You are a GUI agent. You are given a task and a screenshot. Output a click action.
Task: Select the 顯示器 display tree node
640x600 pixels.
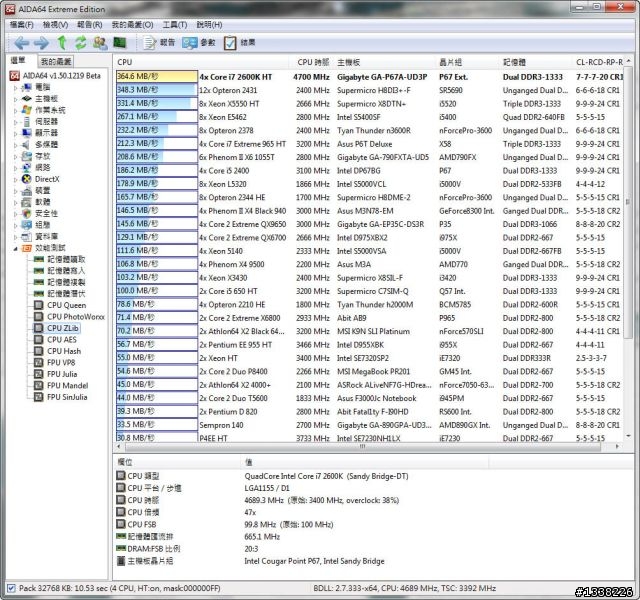pyautogui.click(x=40, y=133)
